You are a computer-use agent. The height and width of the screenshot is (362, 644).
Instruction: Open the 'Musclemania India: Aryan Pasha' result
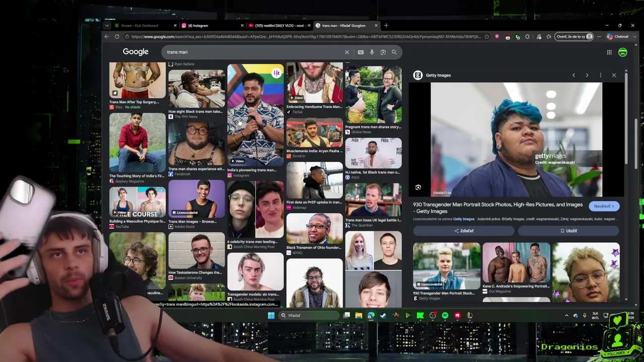pyautogui.click(x=314, y=139)
